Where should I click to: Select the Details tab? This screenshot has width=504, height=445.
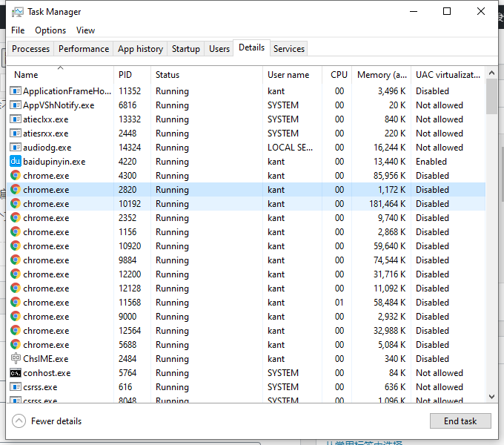[x=252, y=47]
